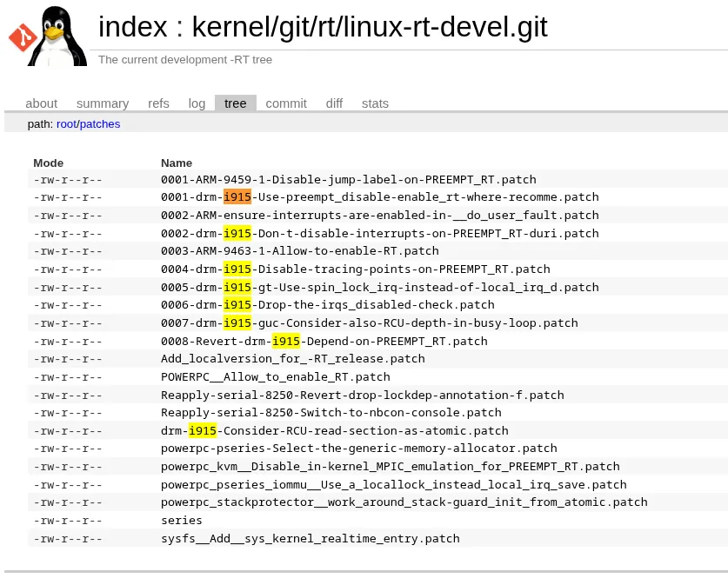
Task: Open sysfs__Add__sys_kernel_realtime_entry.patch
Action: (x=311, y=539)
